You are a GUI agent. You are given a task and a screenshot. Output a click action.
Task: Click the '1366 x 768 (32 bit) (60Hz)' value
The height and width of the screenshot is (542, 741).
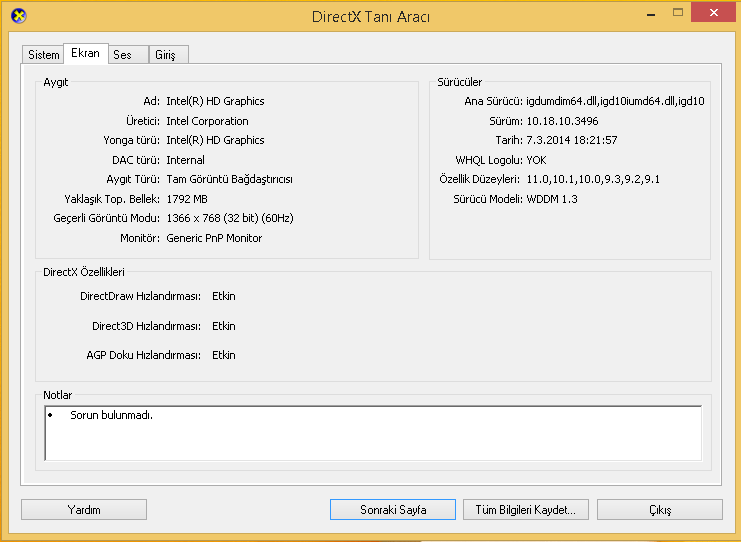(x=230, y=218)
